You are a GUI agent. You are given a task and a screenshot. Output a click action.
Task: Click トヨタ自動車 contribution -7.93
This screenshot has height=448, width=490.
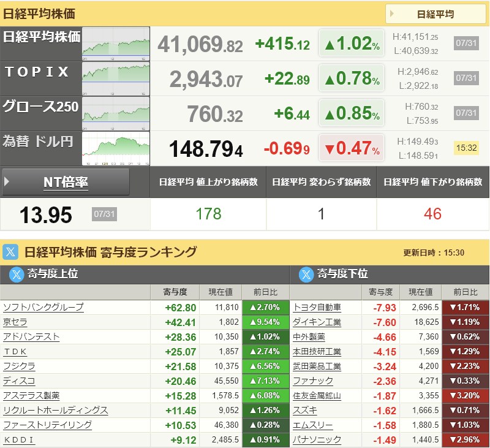pos(385,308)
